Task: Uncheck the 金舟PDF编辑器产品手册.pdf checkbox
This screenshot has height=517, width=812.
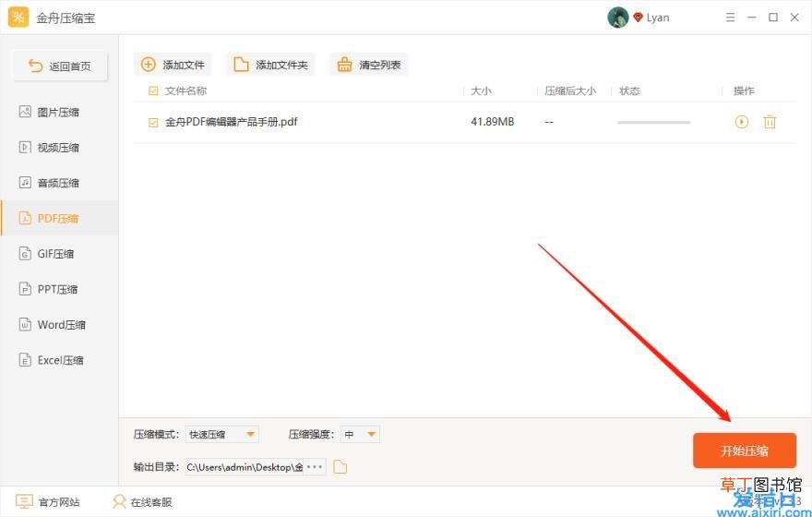Action: pos(153,122)
